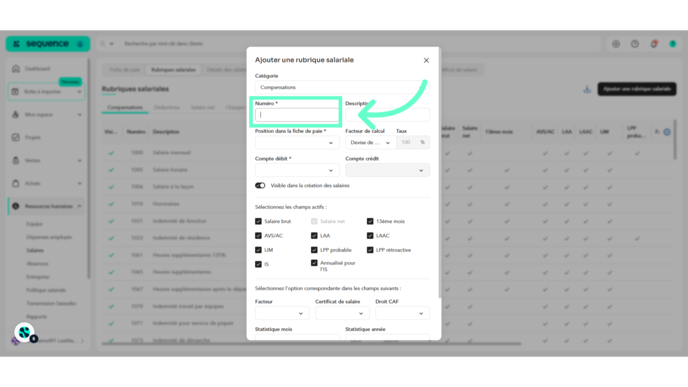Click in the Description input field
The height and width of the screenshot is (387, 688).
(x=387, y=115)
